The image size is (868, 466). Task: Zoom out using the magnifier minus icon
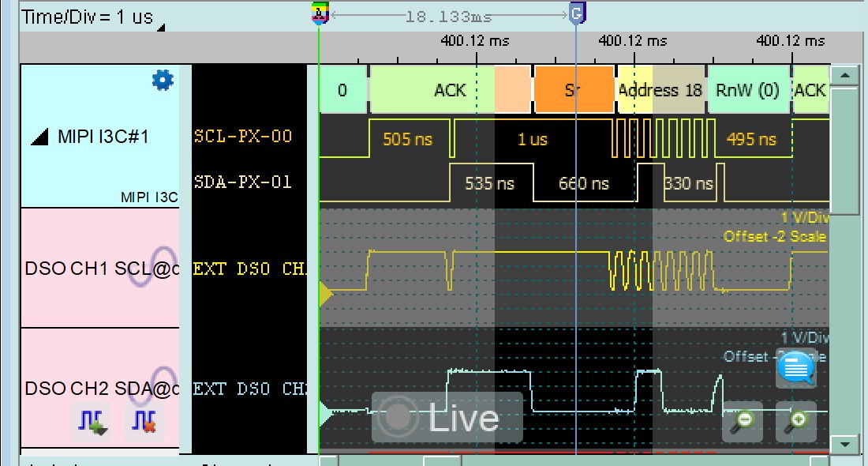tap(743, 423)
